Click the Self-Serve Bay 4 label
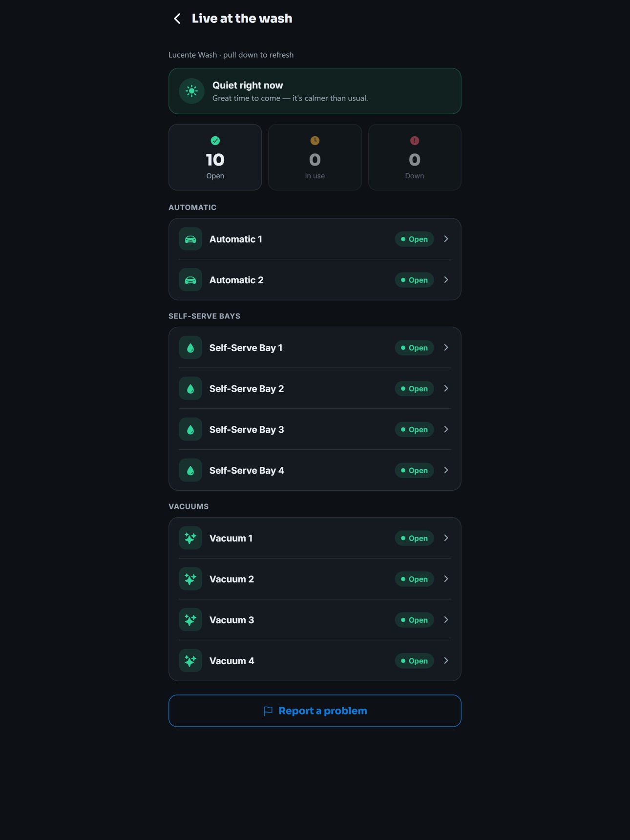The width and height of the screenshot is (630, 840). pos(247,470)
